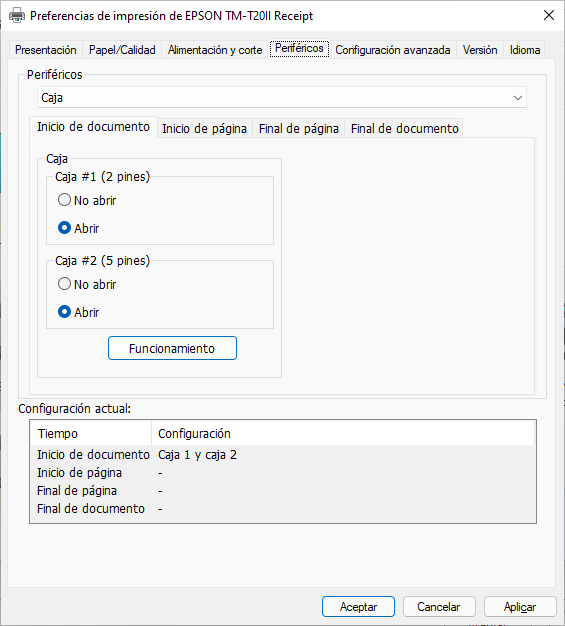Apply changes with Aplicar button
Viewport: 565px width, 626px height.
click(520, 606)
